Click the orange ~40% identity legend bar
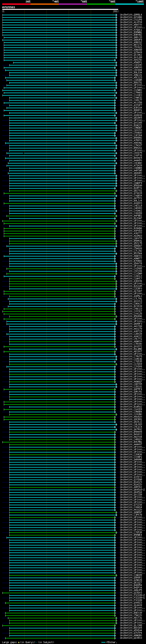The width and height of the screenshot is (146, 644). click(44, 4)
